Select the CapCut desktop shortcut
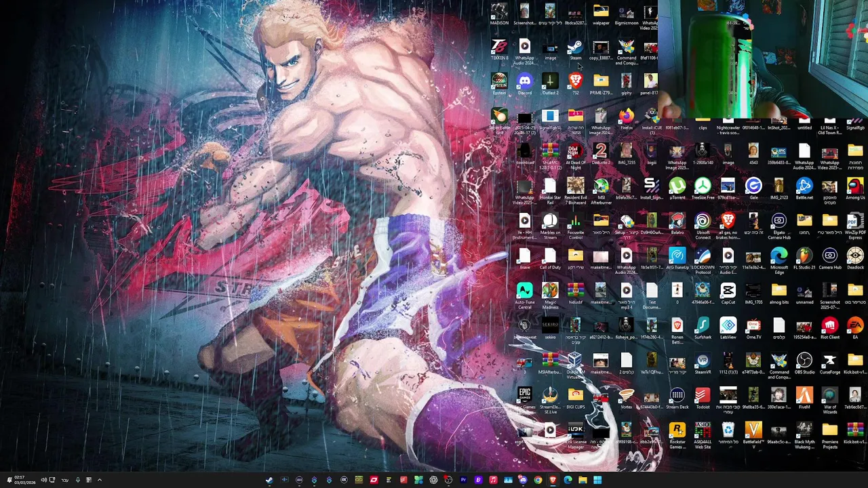The image size is (868, 488). (728, 294)
